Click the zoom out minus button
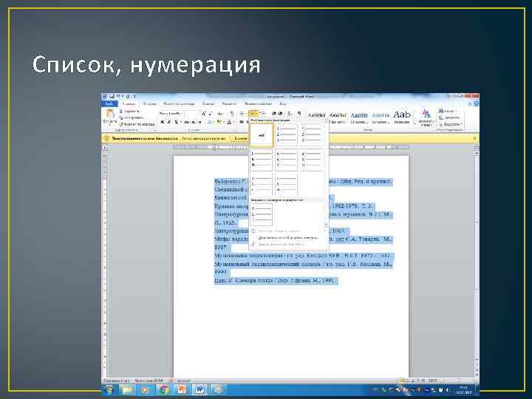This screenshot has width=532, height=399. coord(440,381)
